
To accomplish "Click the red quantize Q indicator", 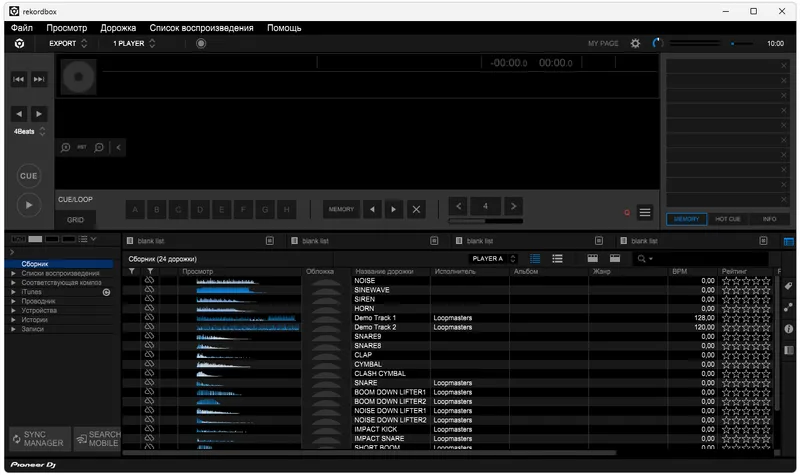I will pyautogui.click(x=627, y=213).
